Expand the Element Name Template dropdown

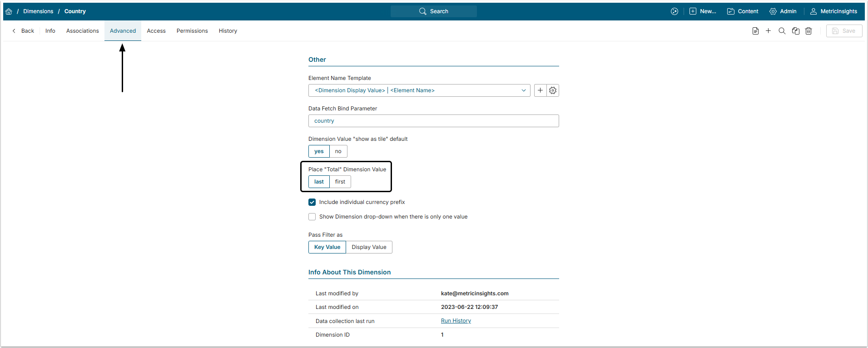click(419, 90)
